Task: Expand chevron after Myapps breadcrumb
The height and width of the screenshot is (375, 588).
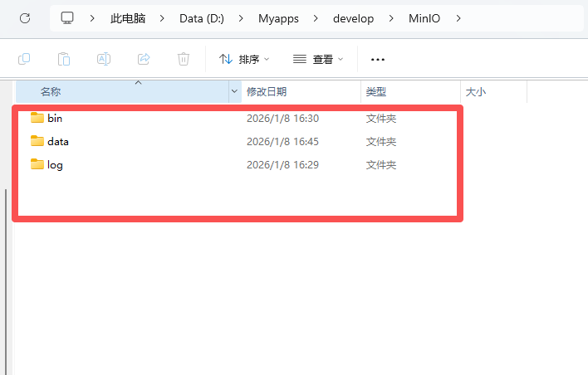Action: tap(316, 18)
